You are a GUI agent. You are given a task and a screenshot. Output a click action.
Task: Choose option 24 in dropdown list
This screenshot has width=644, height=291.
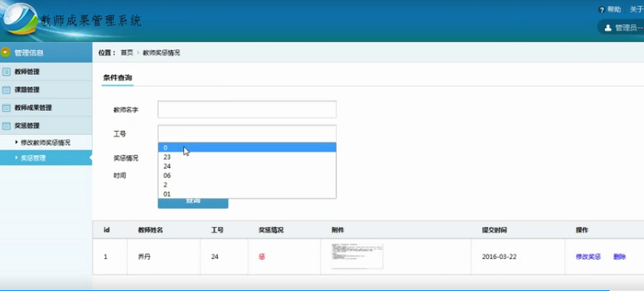(247, 166)
